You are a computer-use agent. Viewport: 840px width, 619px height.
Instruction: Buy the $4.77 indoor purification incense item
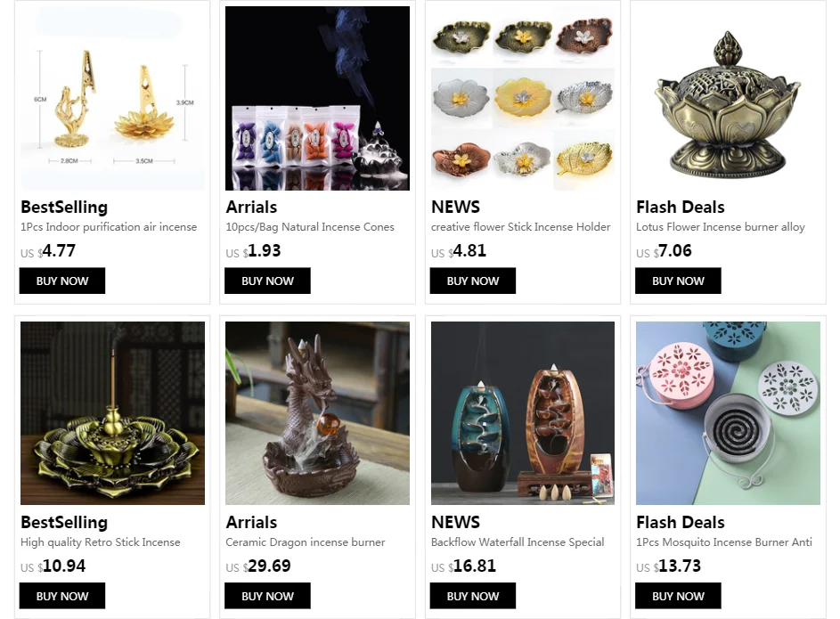[x=62, y=281]
